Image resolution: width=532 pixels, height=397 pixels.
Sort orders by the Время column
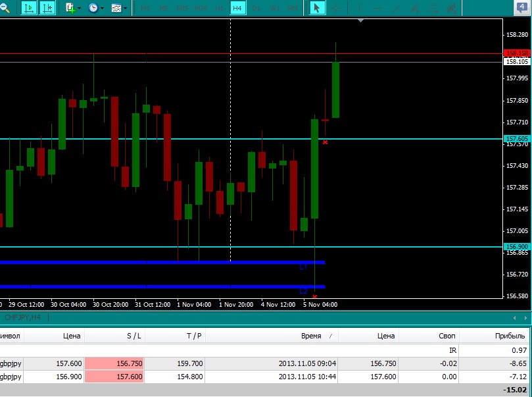coord(311,336)
